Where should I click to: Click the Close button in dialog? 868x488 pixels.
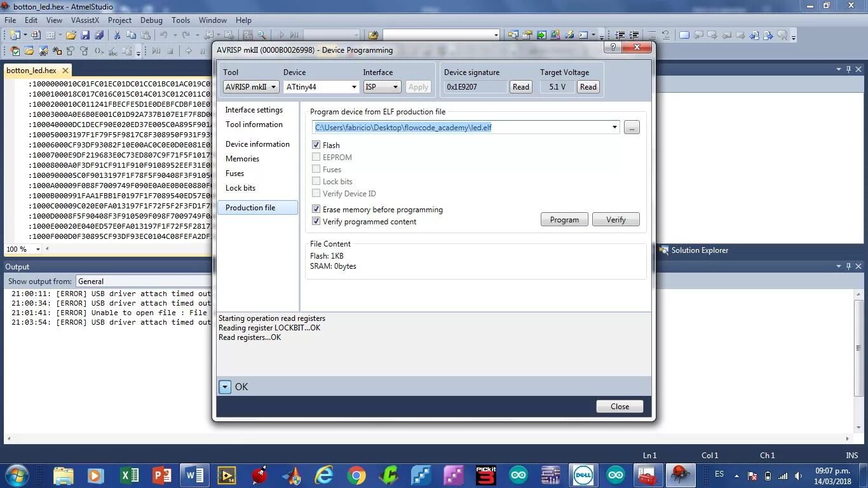pyautogui.click(x=620, y=407)
